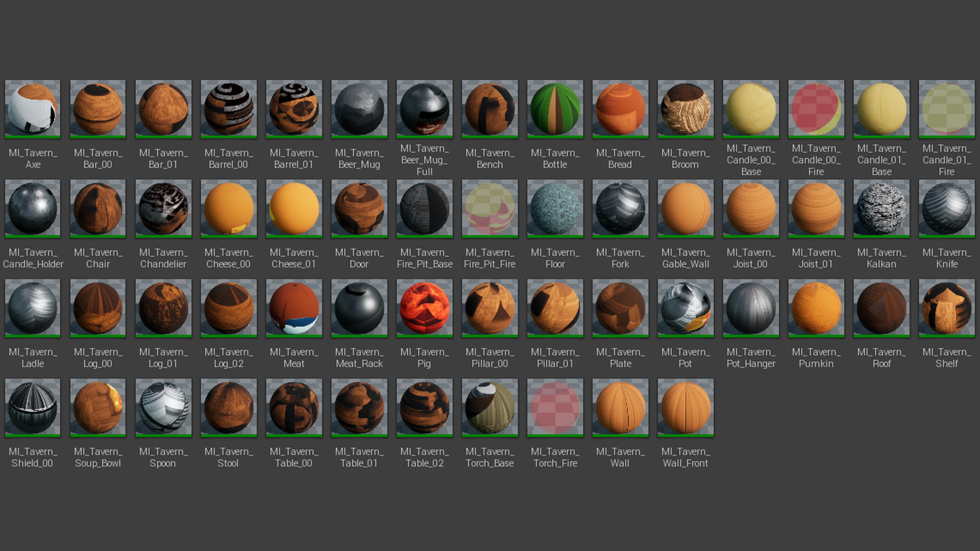The image size is (980, 551).
Task: Select the dark MI_Tavern_Meat_Rack material
Action: (x=359, y=308)
